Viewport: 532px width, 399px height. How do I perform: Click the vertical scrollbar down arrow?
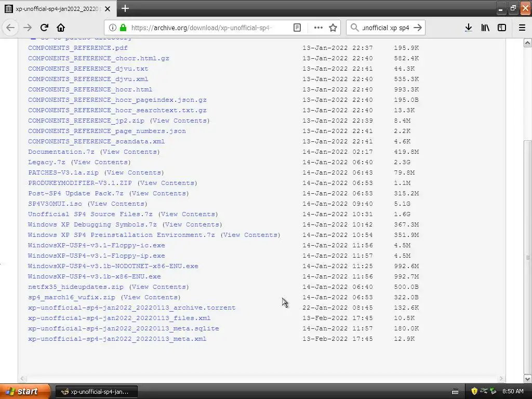point(527,379)
